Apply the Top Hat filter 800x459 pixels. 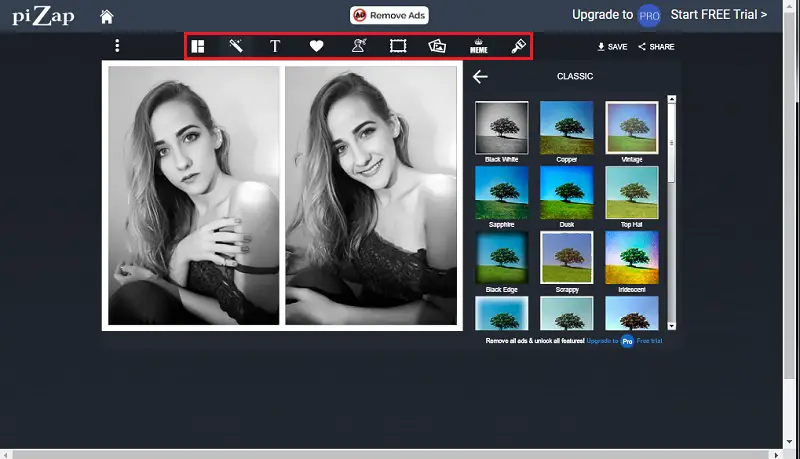point(632,193)
